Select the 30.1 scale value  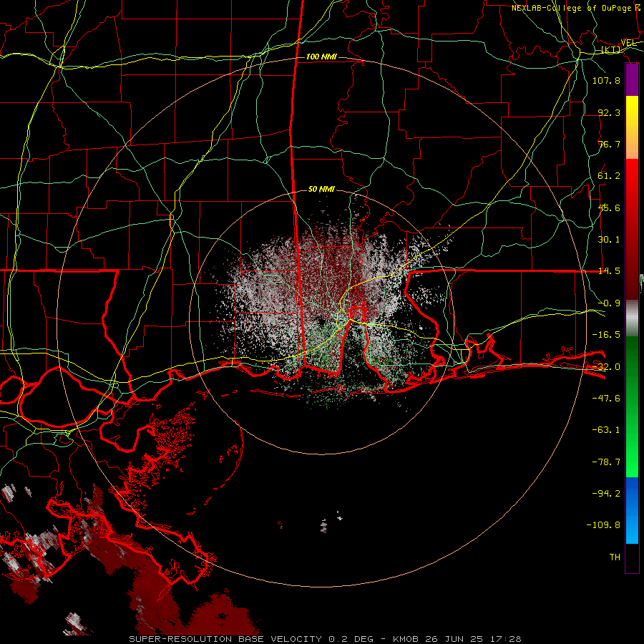coord(609,240)
